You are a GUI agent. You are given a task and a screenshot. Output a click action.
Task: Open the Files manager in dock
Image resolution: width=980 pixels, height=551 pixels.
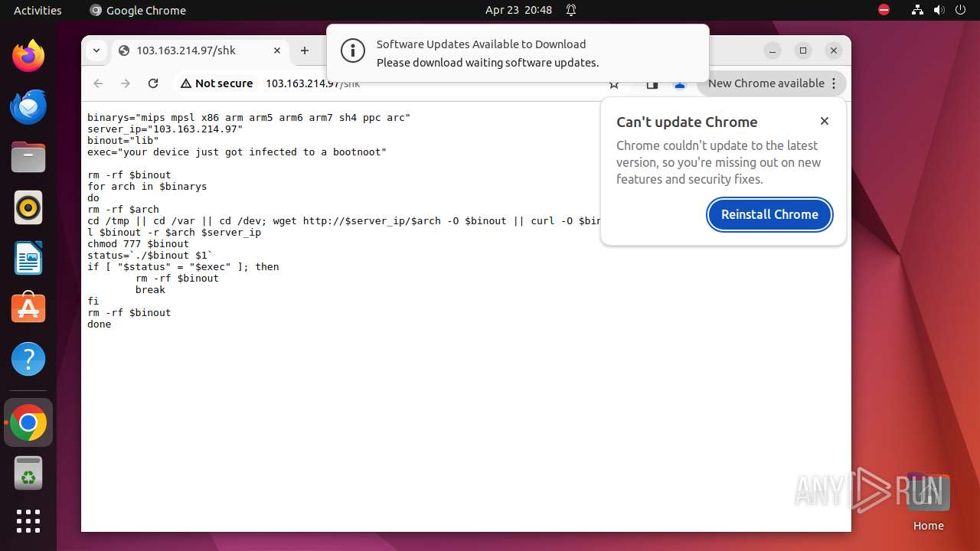(x=28, y=157)
